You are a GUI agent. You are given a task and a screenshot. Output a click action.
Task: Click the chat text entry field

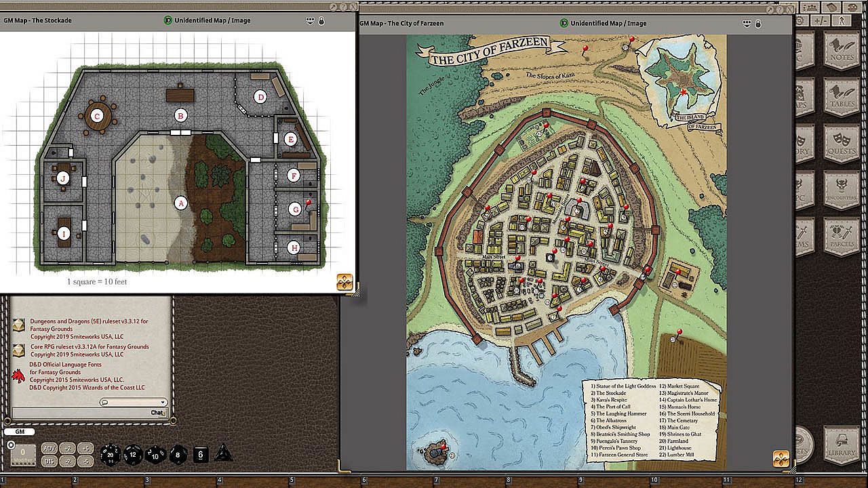(x=80, y=413)
